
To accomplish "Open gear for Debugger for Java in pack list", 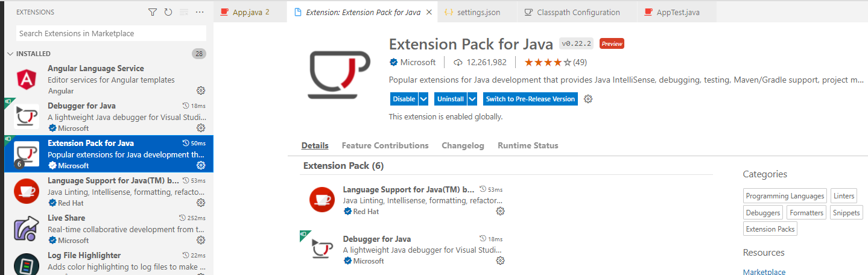I will (500, 261).
